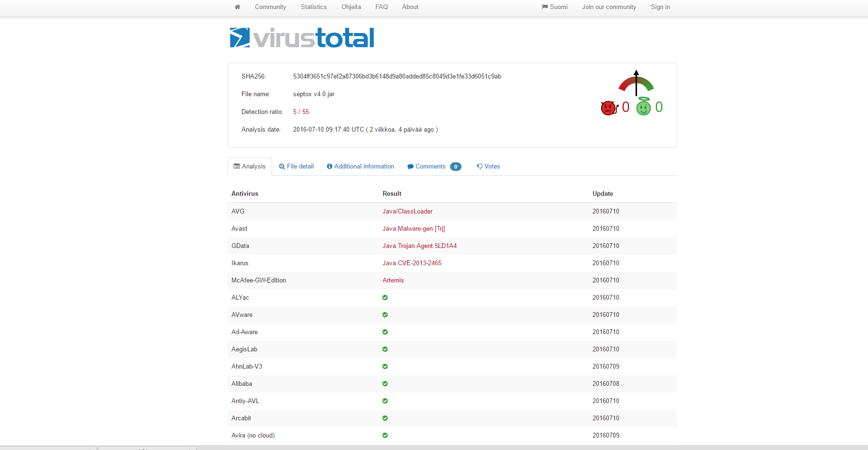Open the Votes tab
Image resolution: width=868 pixels, height=450 pixels.
[488, 167]
